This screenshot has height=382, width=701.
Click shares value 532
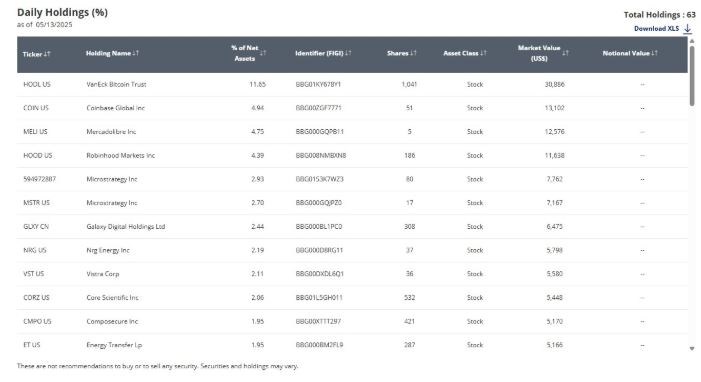coord(410,297)
